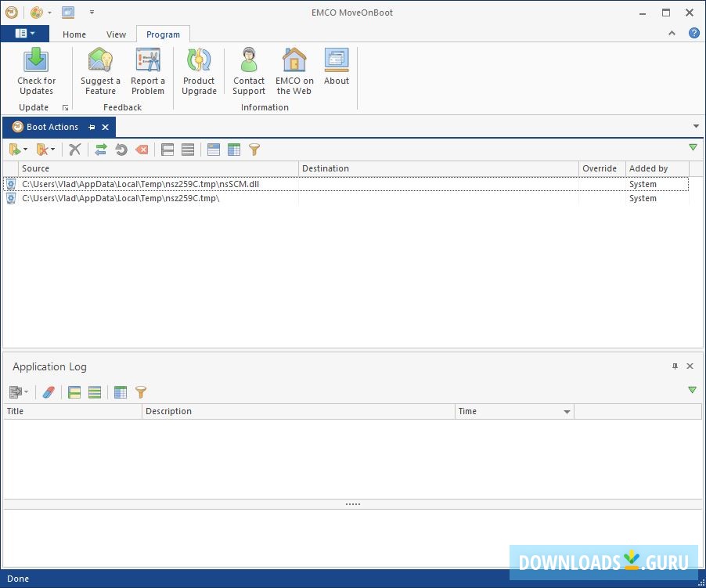Click the four-row green rows icon in Application Log toolbar

click(95, 392)
